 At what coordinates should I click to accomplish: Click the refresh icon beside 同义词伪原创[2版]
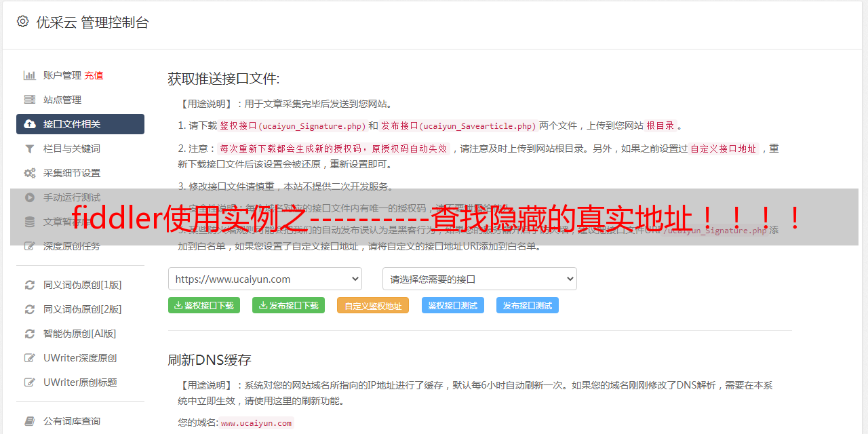(x=30, y=309)
